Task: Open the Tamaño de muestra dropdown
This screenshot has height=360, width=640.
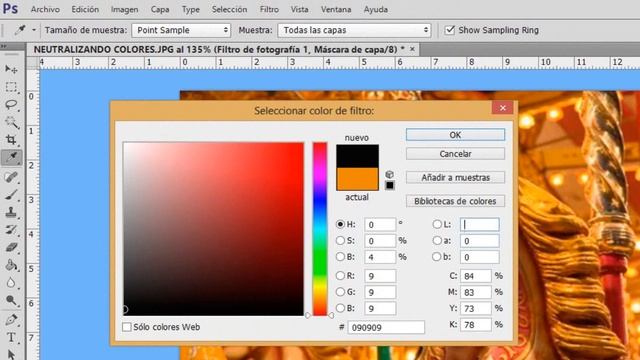Action: tap(181, 30)
